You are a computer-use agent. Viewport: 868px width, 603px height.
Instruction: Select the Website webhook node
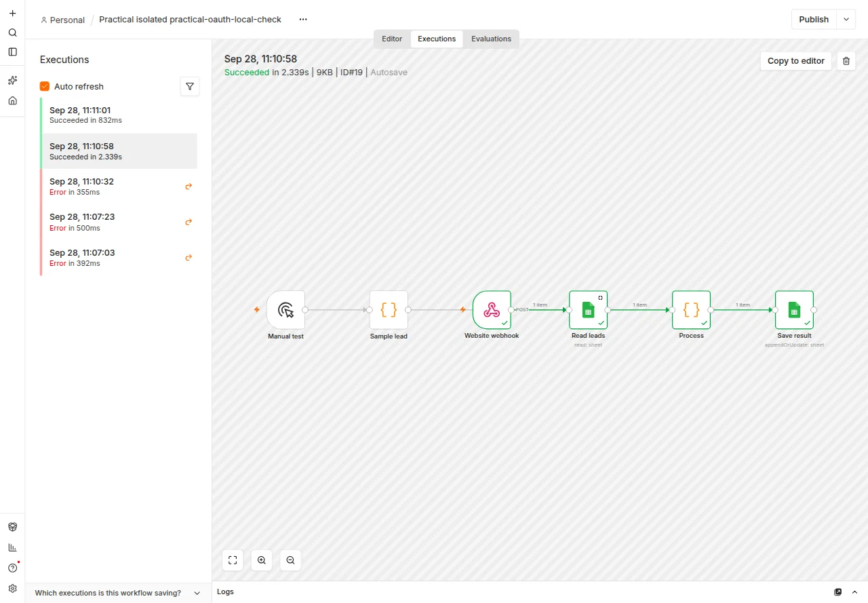tap(492, 310)
